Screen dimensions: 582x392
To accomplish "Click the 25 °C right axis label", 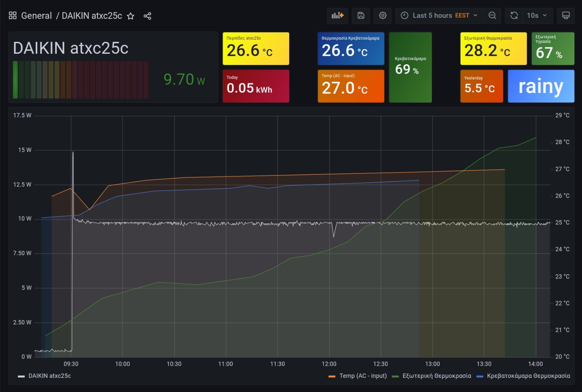I will pos(562,222).
